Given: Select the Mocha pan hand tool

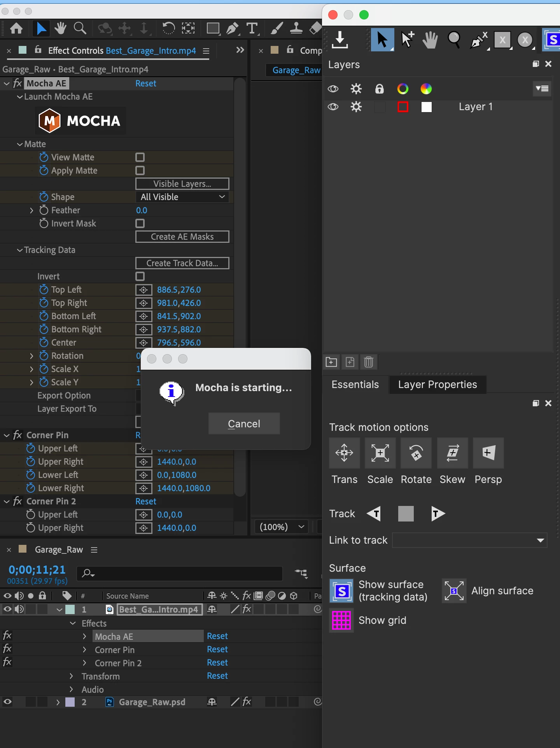Looking at the screenshot, I should pos(430,40).
